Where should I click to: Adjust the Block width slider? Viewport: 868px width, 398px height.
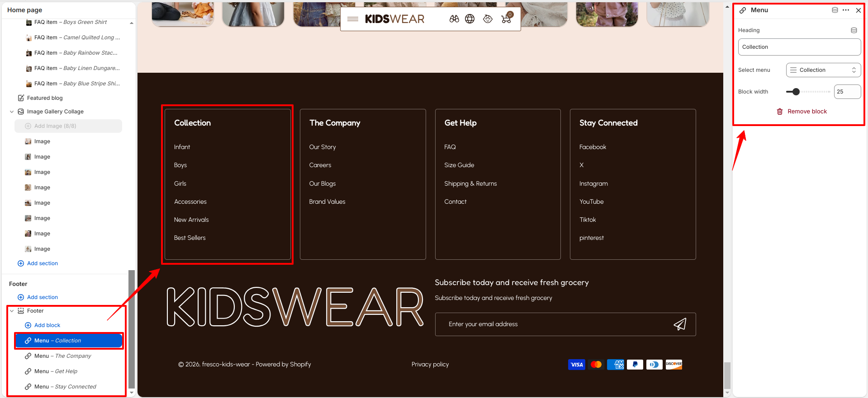(x=808, y=92)
